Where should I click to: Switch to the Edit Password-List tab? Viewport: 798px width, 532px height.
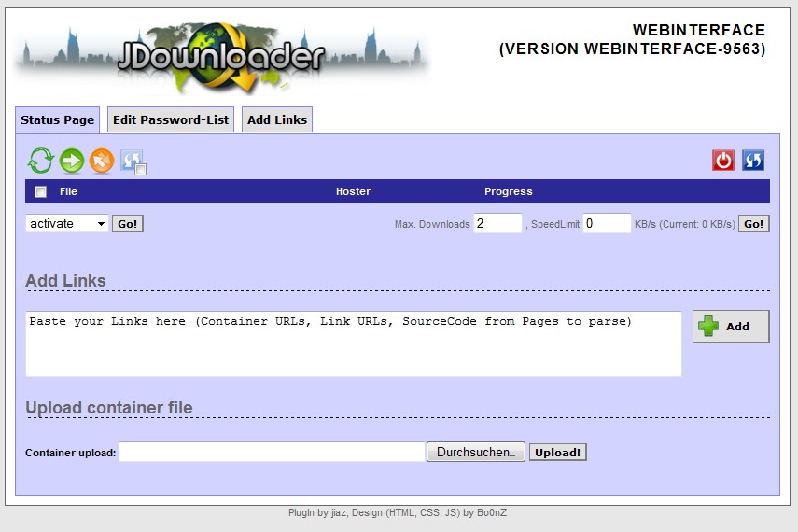click(171, 119)
